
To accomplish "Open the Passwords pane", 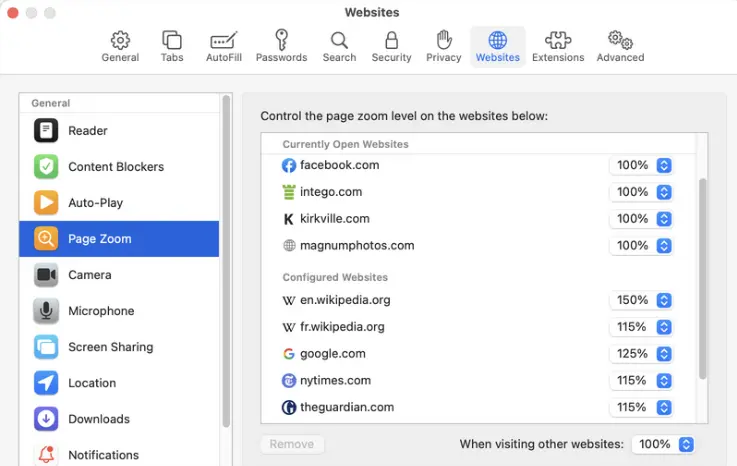I will pyautogui.click(x=281, y=46).
